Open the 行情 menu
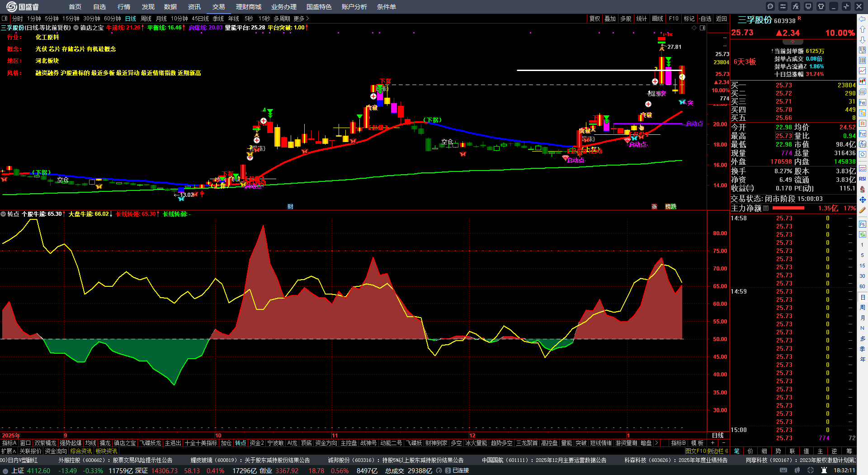Screen dimensions: 868x475 click(124, 7)
